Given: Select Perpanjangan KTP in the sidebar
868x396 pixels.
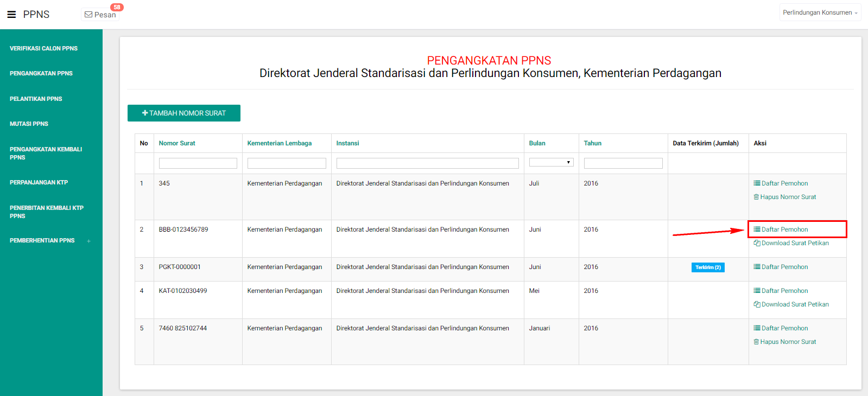Looking at the screenshot, I should (x=39, y=182).
